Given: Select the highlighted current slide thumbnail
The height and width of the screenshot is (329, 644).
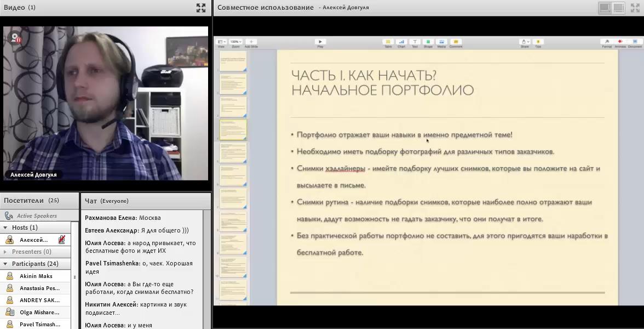Looking at the screenshot, I should tap(233, 129).
